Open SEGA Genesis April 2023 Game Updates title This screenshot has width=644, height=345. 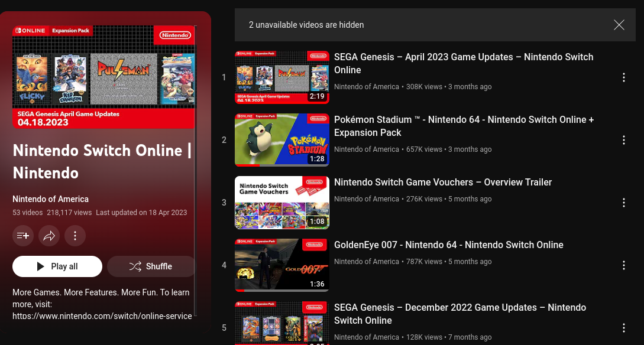(x=463, y=63)
